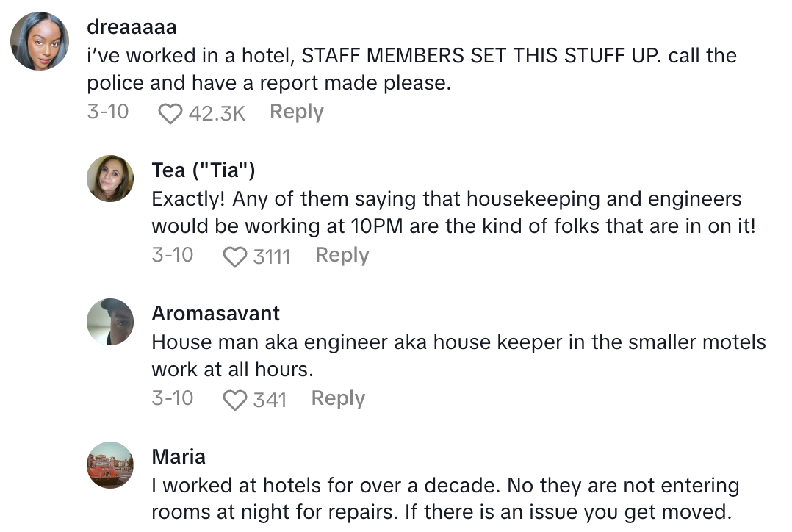Click the Maria username
The image size is (792, 532).
click(x=179, y=457)
